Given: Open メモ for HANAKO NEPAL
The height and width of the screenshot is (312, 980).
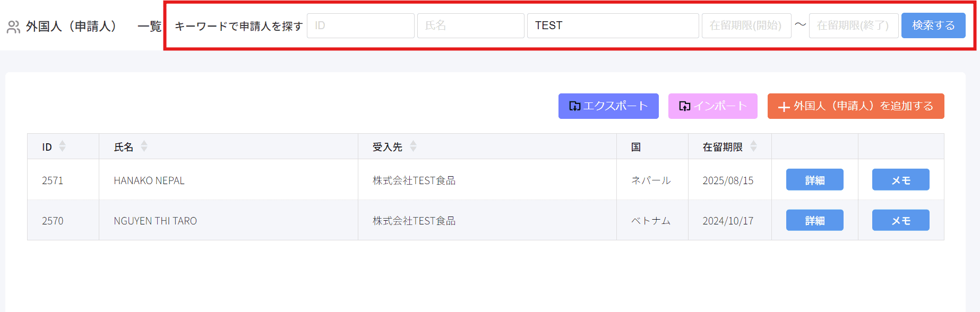Looking at the screenshot, I should coord(900,180).
